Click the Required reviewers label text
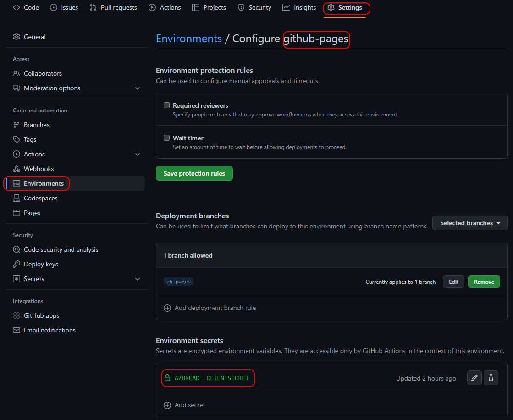This screenshot has height=420, width=513. click(x=200, y=105)
